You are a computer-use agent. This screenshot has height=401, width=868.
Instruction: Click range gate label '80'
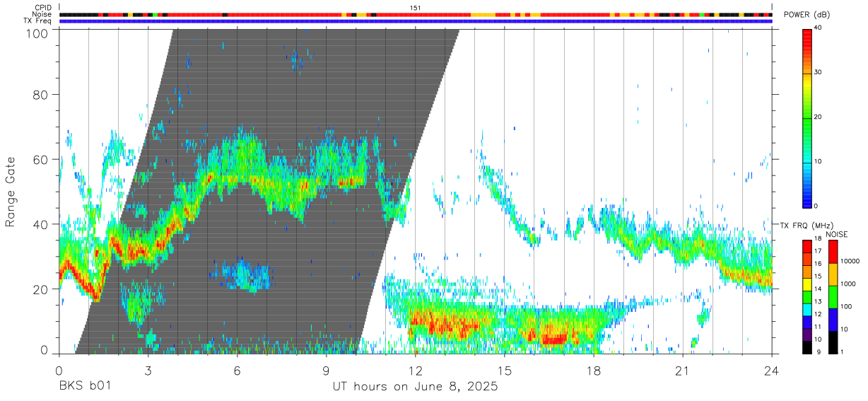(x=40, y=95)
